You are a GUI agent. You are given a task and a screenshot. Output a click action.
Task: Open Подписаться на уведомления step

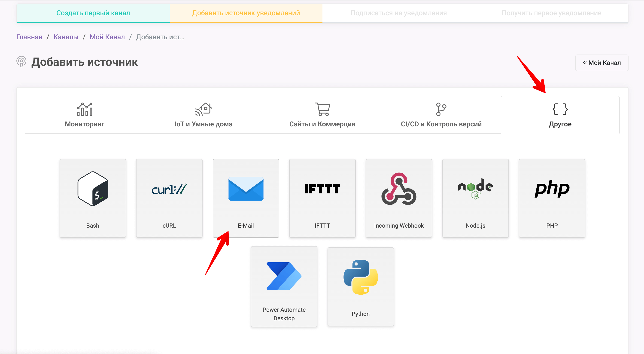399,13
